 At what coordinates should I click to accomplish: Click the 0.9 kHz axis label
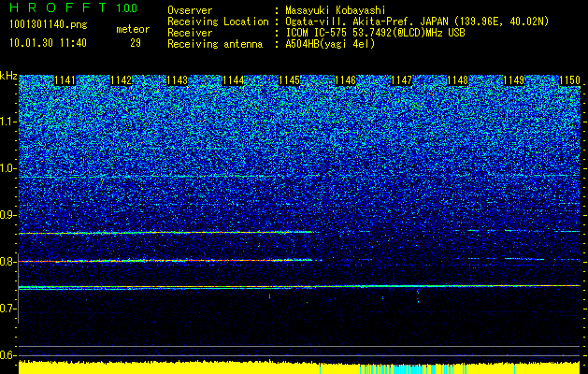pos(7,215)
